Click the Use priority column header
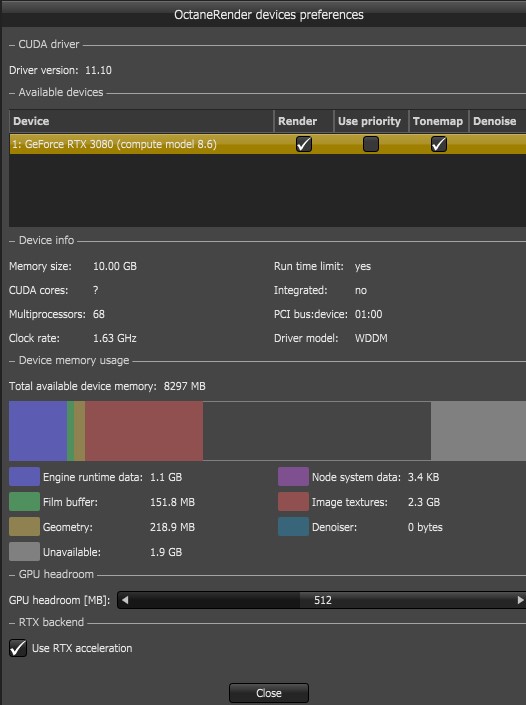526x705 pixels. [371, 121]
